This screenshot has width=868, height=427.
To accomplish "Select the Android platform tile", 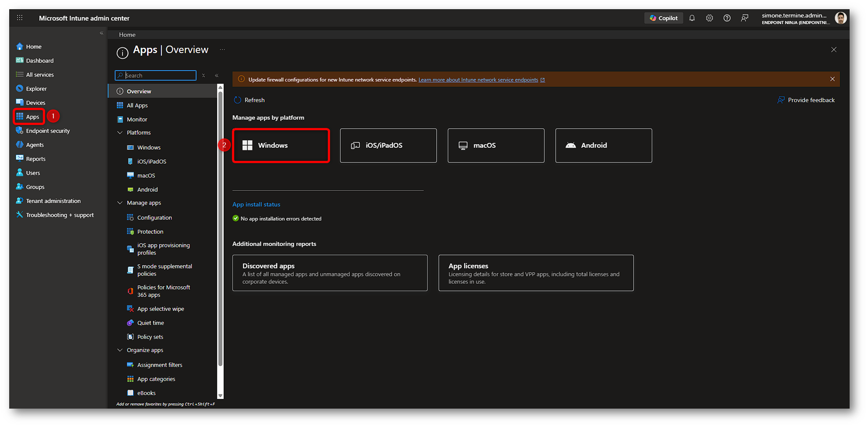I will 603,145.
